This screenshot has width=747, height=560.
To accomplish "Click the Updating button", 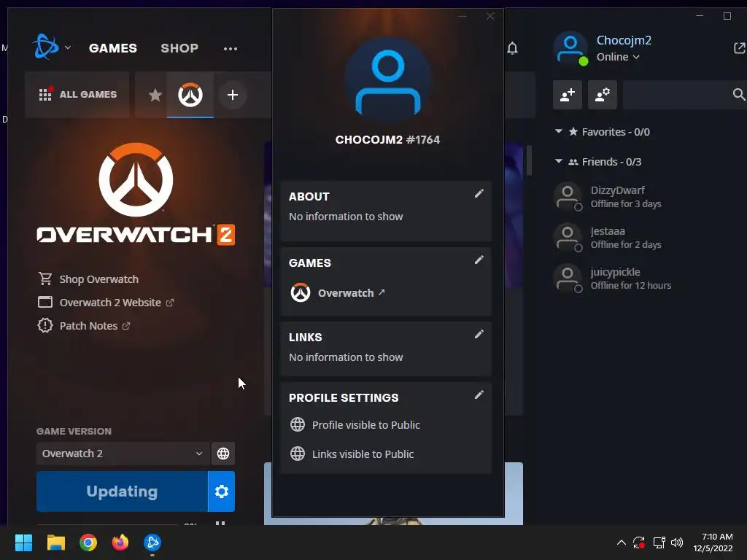I will (x=122, y=491).
